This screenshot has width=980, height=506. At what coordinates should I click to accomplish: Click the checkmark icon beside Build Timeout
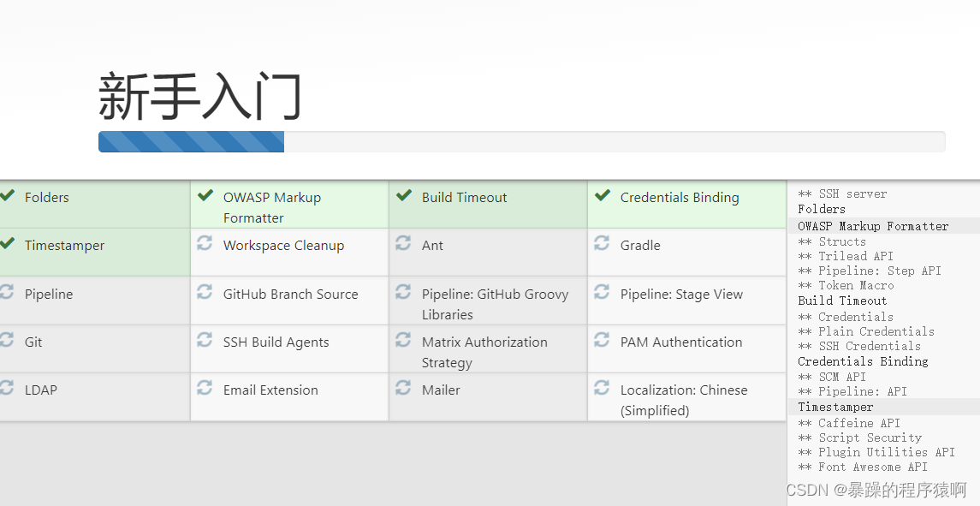[404, 195]
